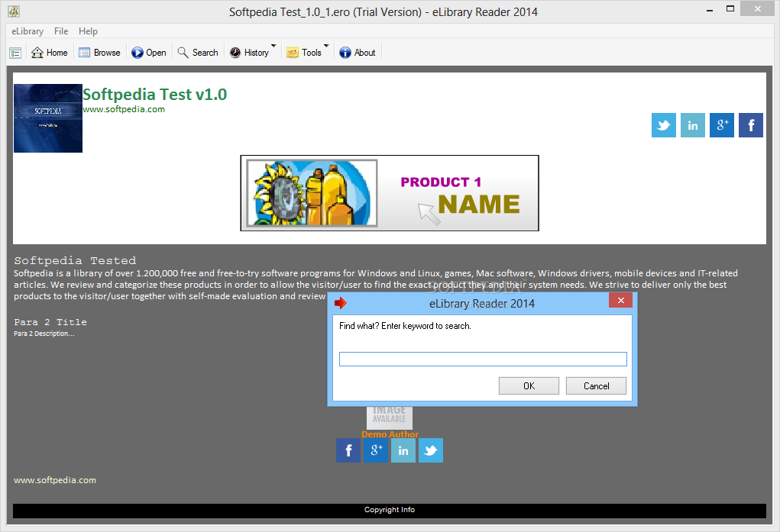Show the About information

358,53
